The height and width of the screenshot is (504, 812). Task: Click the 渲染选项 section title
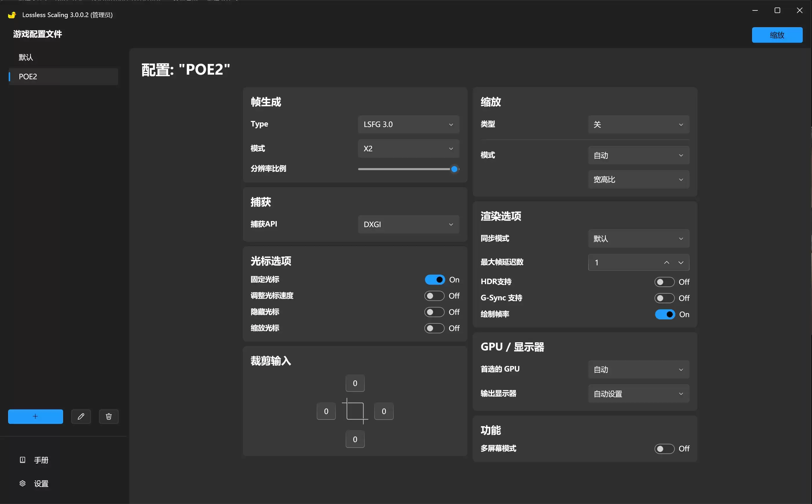point(501,216)
